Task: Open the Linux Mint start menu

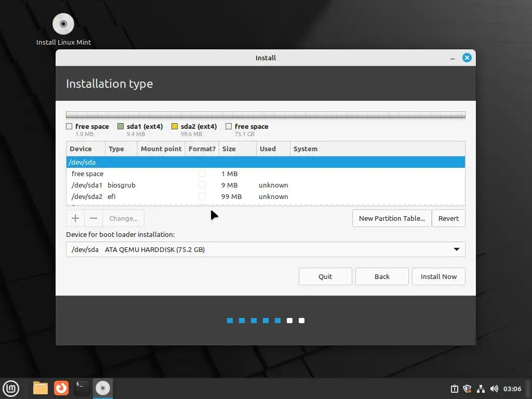Action: pyautogui.click(x=11, y=389)
